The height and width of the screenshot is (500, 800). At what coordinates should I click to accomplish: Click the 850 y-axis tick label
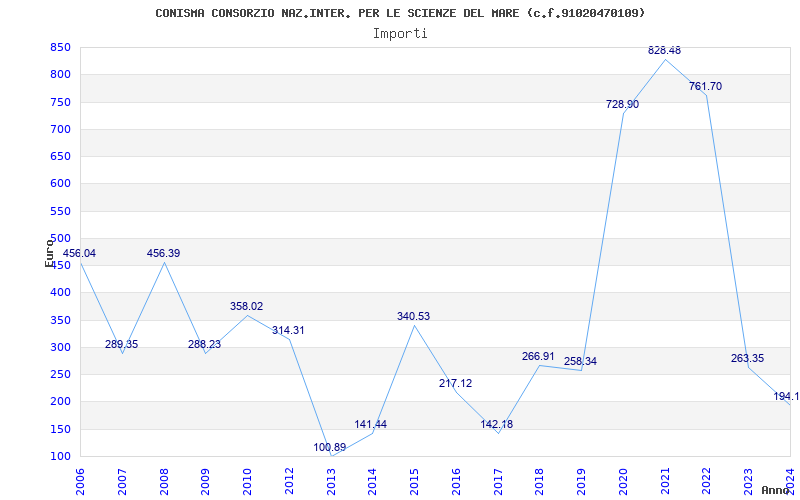point(59,48)
